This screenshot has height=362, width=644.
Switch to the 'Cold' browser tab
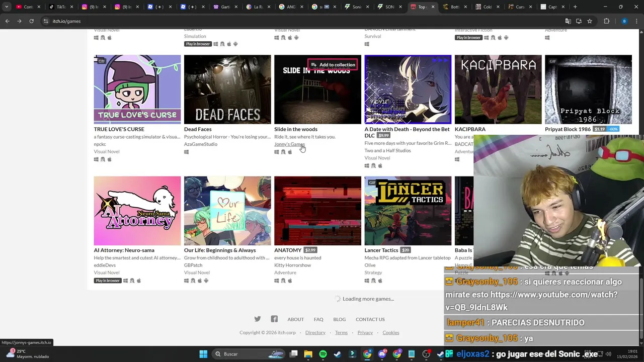coord(487,7)
